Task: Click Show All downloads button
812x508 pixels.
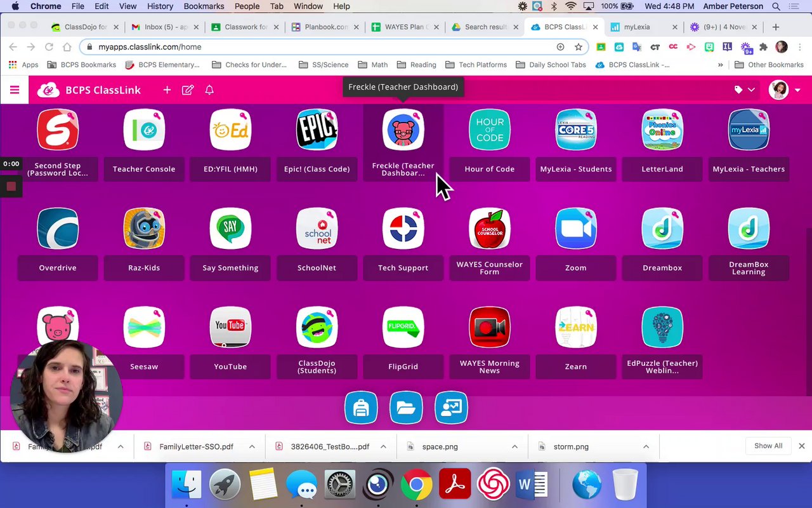Action: pyautogui.click(x=768, y=446)
